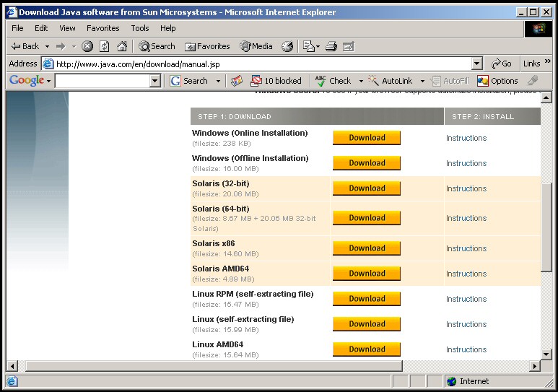Viewport: 558px width, 392px height.
Task: Open the Mail dropdown arrow
Action: [x=318, y=47]
